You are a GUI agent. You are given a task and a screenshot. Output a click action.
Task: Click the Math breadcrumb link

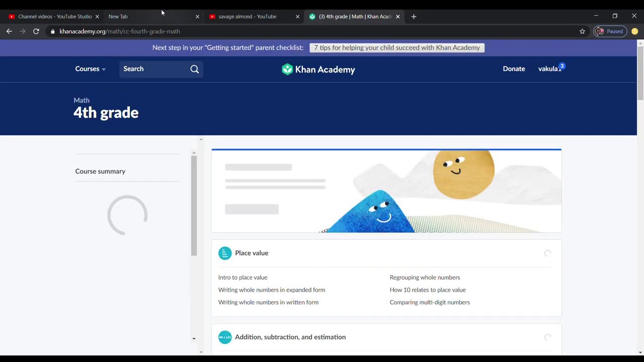pyautogui.click(x=82, y=100)
